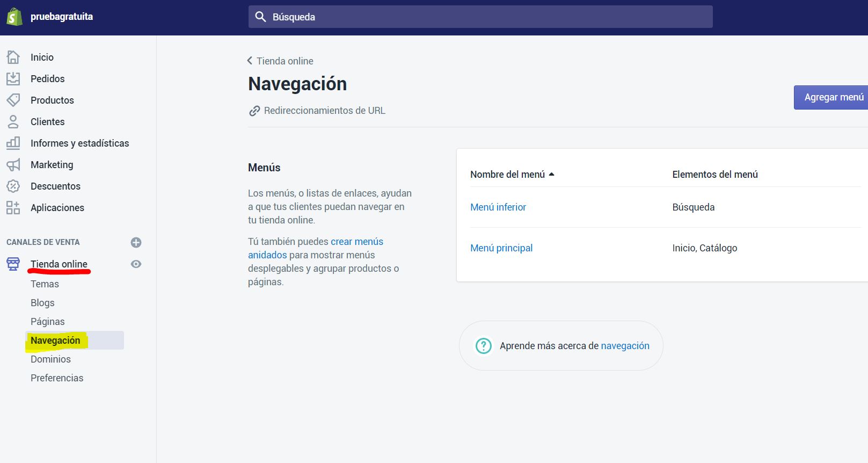
Task: Click the Inicio, Catálogo cell
Action: (x=704, y=248)
